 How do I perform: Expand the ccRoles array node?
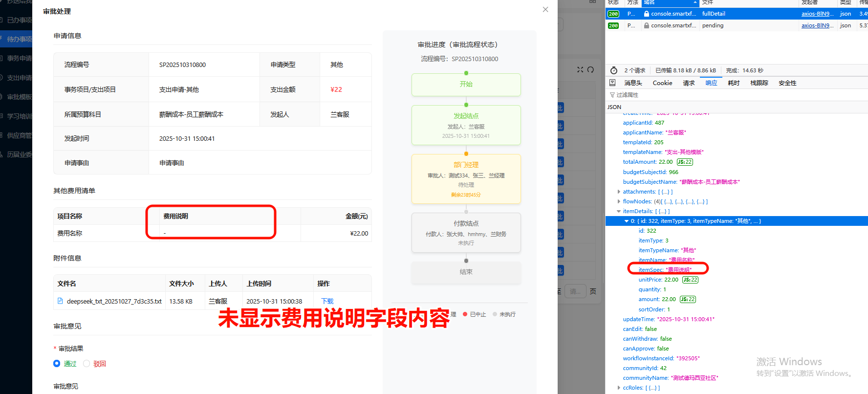[619, 388]
